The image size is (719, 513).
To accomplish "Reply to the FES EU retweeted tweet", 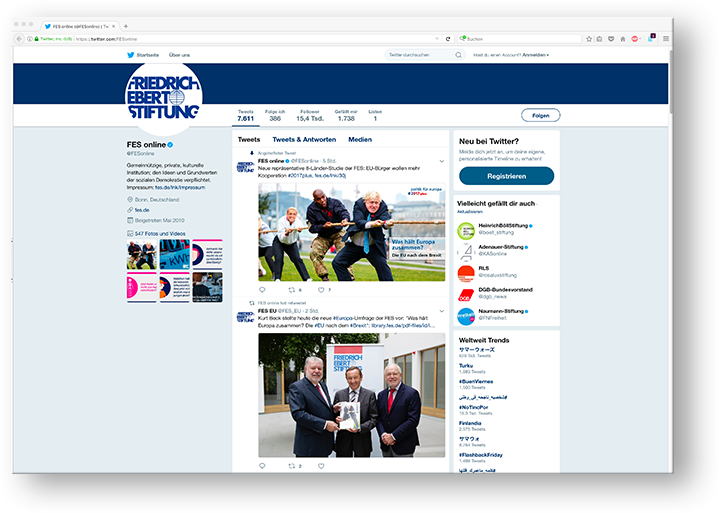I will point(262,466).
